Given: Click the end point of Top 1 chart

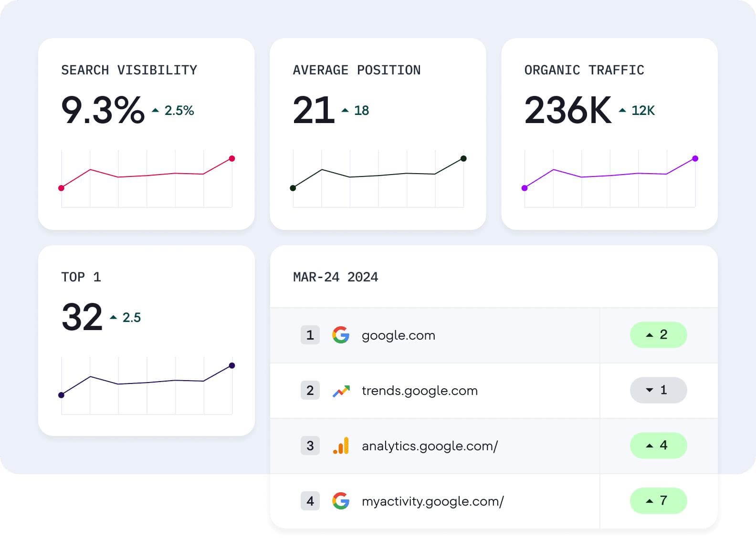Looking at the screenshot, I should point(232,365).
